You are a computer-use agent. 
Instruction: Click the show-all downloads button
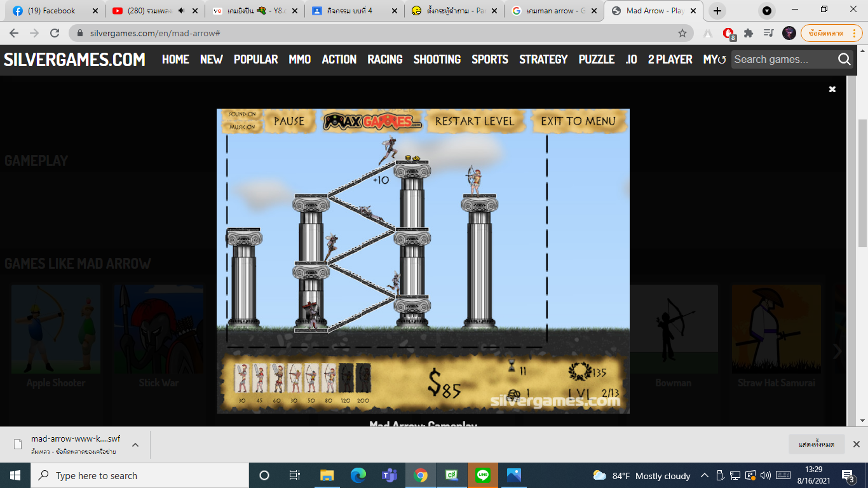click(x=817, y=444)
